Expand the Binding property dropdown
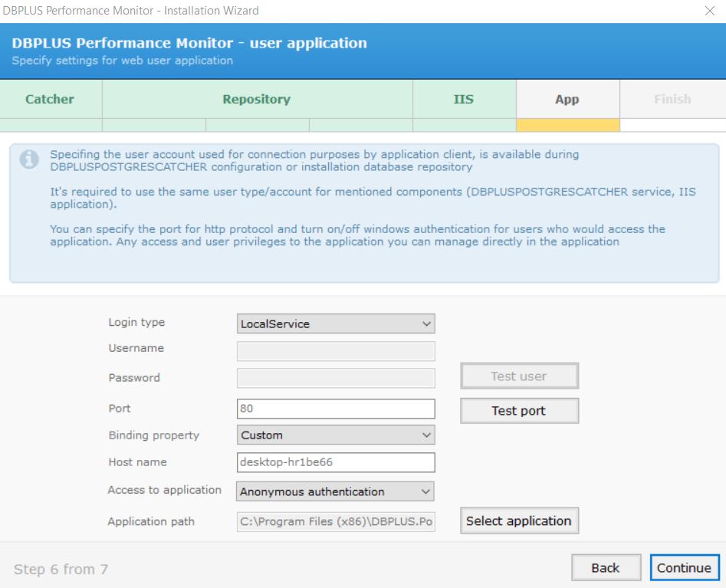This screenshot has height=588, width=726. tap(336, 435)
